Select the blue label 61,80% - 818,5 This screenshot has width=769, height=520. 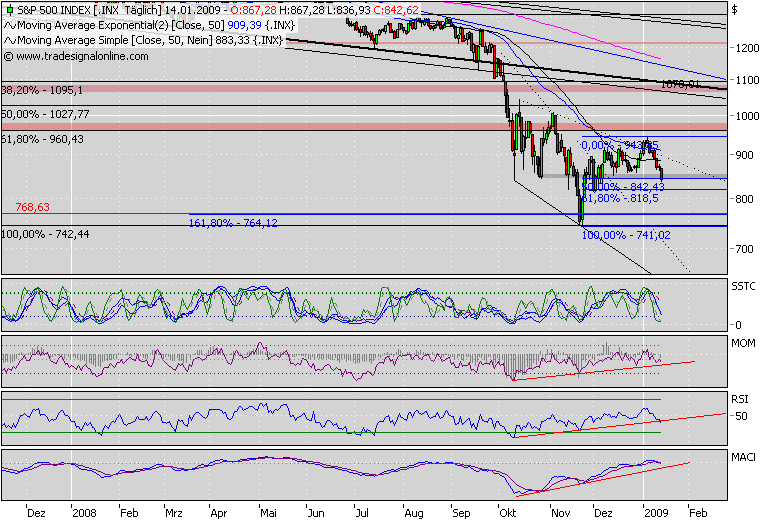(620, 198)
